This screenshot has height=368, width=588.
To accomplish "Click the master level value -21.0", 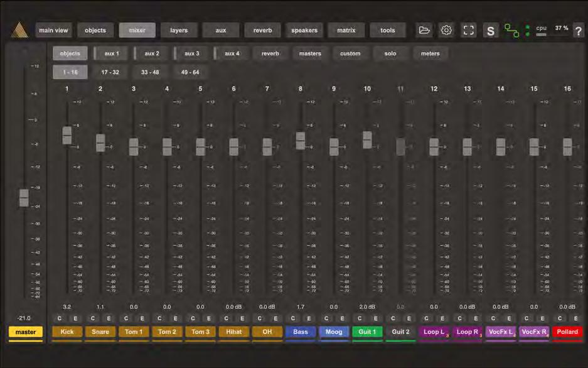I will 24,318.
